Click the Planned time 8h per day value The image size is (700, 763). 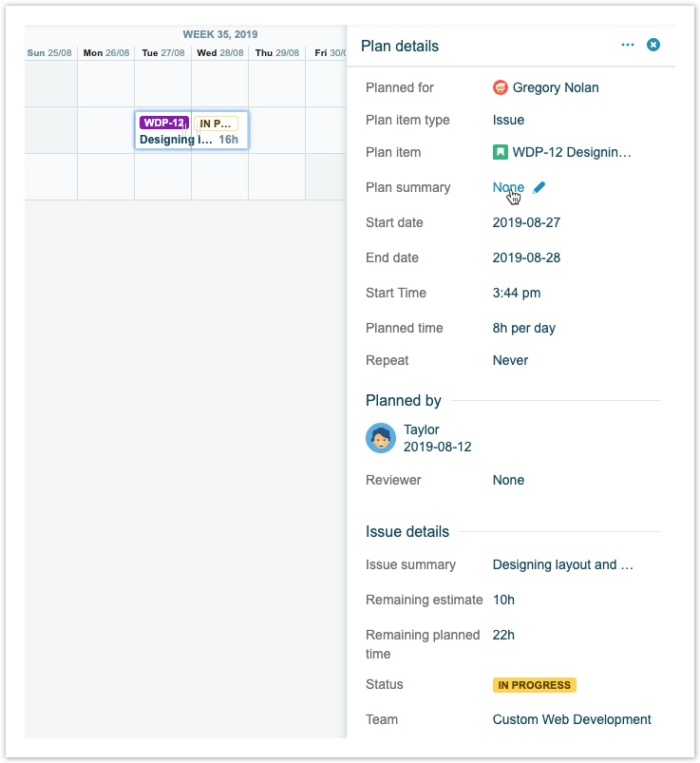click(523, 328)
